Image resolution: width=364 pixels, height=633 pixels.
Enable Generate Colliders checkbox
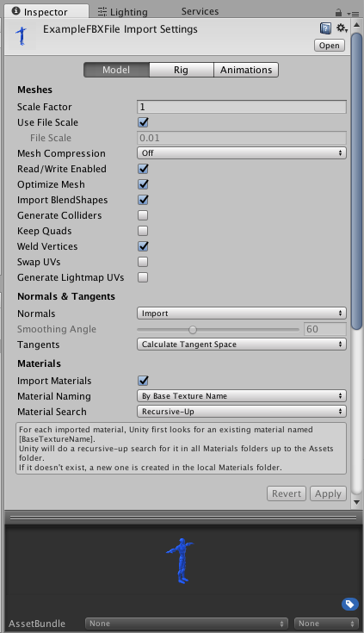coord(143,215)
